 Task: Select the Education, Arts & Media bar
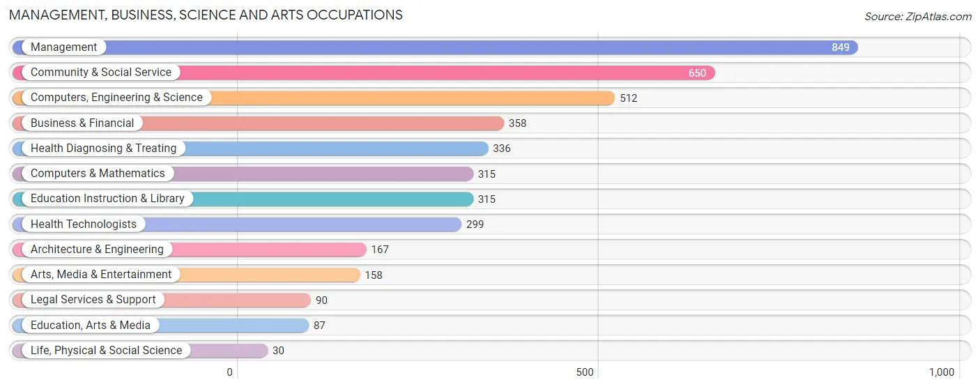[160, 326]
